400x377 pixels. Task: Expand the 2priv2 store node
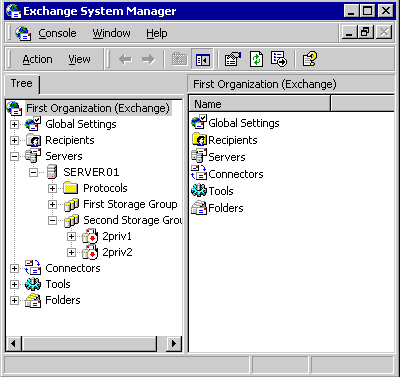coord(71,252)
